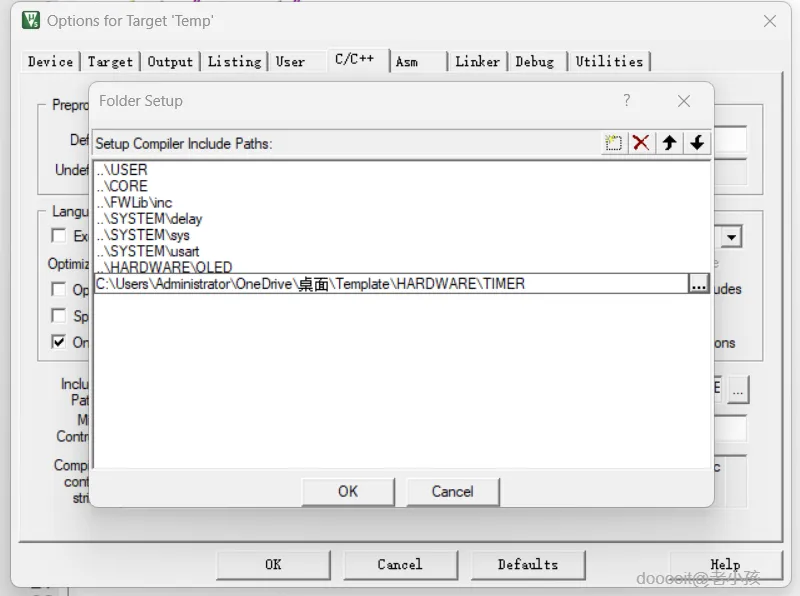
Task: Move selected path up with arrow
Action: (x=669, y=143)
